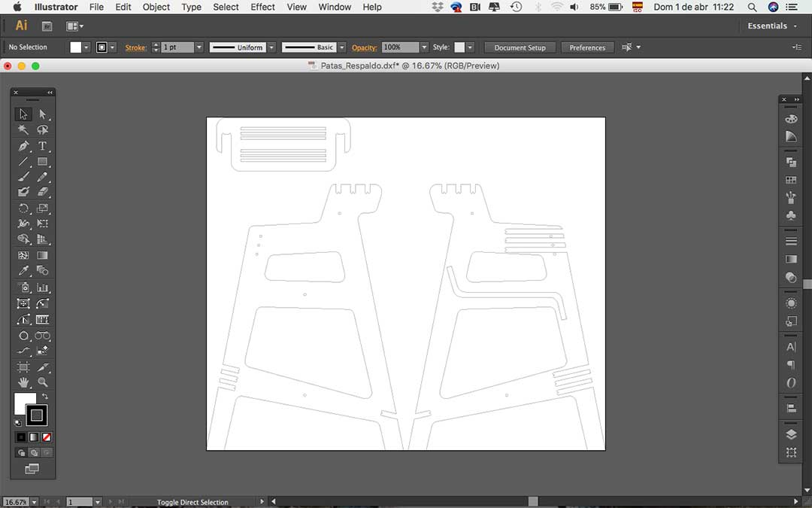Open the Window menu
The image size is (812, 508).
pos(335,7)
